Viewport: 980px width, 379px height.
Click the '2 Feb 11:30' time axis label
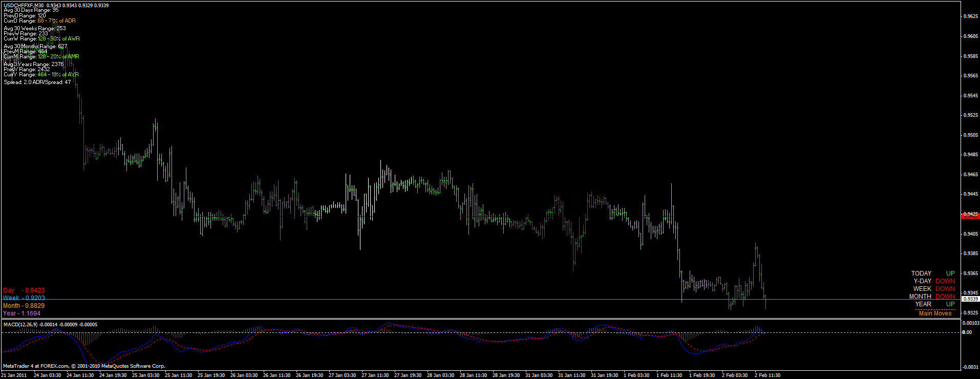tap(768, 375)
